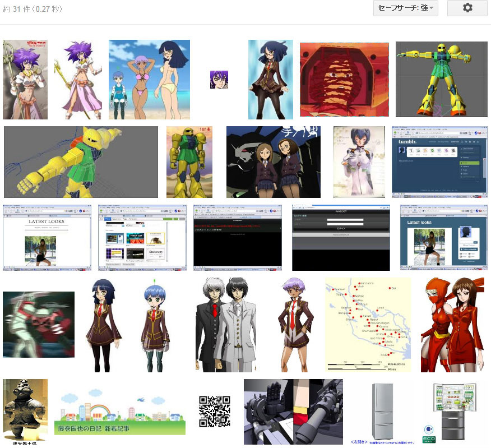Open purple-haired staff girl poster with red title
Viewport: 491px width, 448px height.
point(25,80)
